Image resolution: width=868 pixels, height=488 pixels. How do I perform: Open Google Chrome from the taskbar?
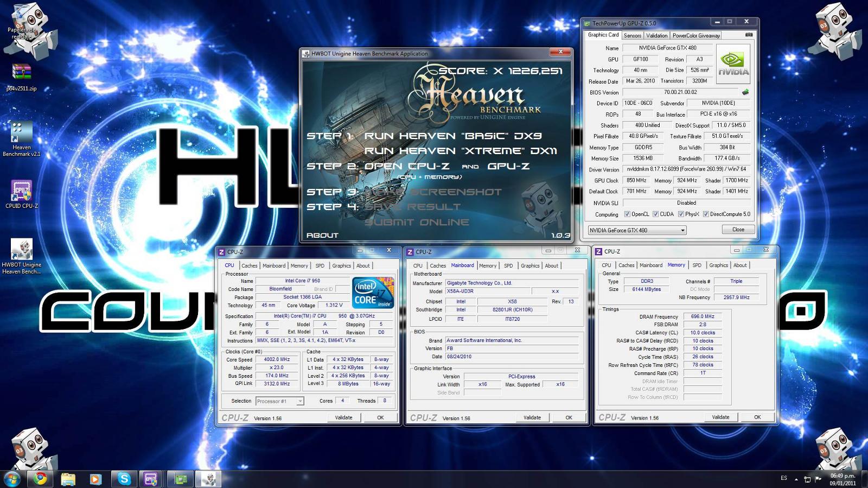pyautogui.click(x=40, y=479)
